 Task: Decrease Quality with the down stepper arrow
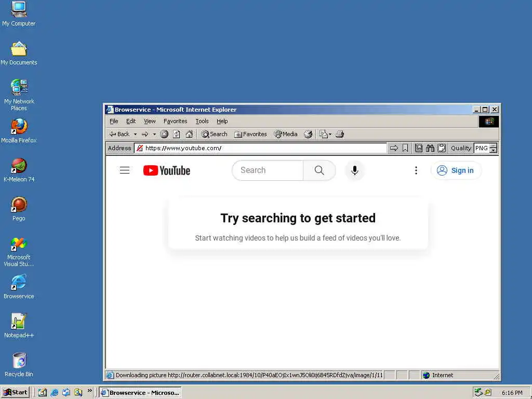(494, 150)
